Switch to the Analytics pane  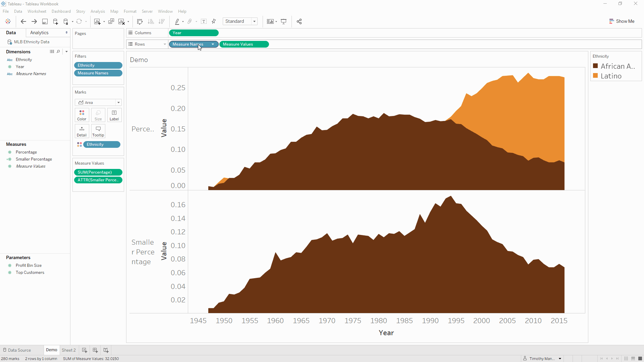pyautogui.click(x=39, y=33)
